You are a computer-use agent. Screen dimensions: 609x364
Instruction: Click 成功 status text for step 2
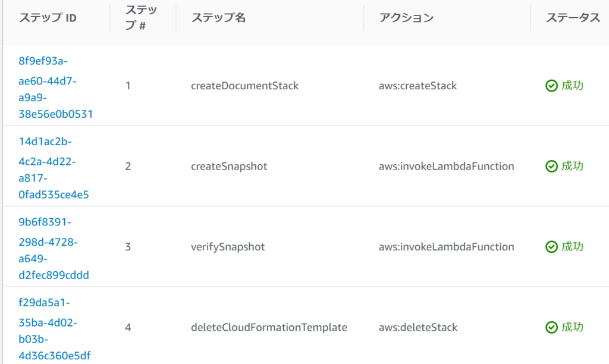pyautogui.click(x=573, y=167)
